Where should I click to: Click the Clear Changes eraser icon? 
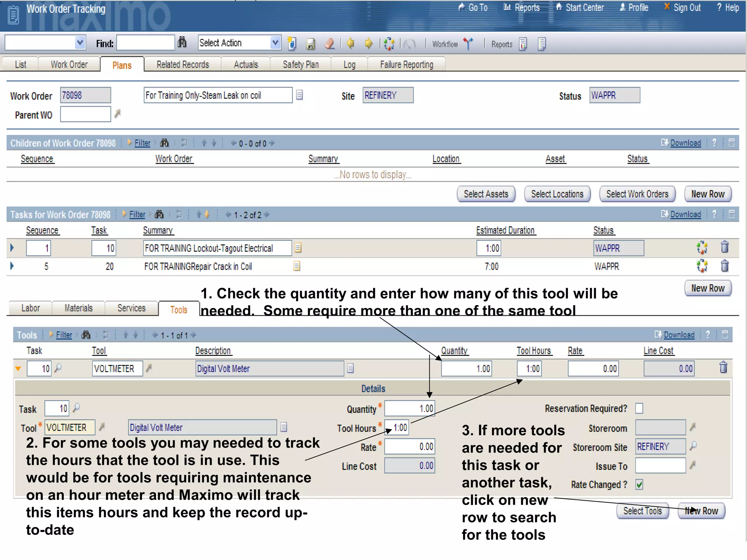coord(329,44)
